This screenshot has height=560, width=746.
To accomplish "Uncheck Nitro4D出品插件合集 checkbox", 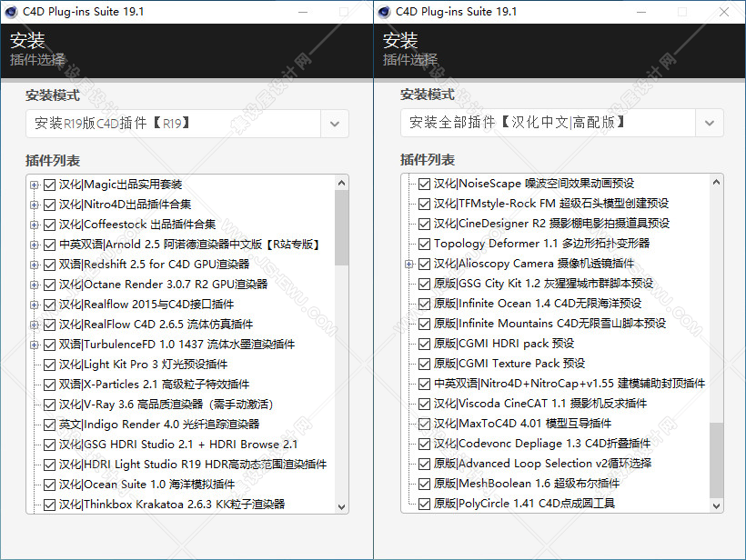I will click(49, 205).
